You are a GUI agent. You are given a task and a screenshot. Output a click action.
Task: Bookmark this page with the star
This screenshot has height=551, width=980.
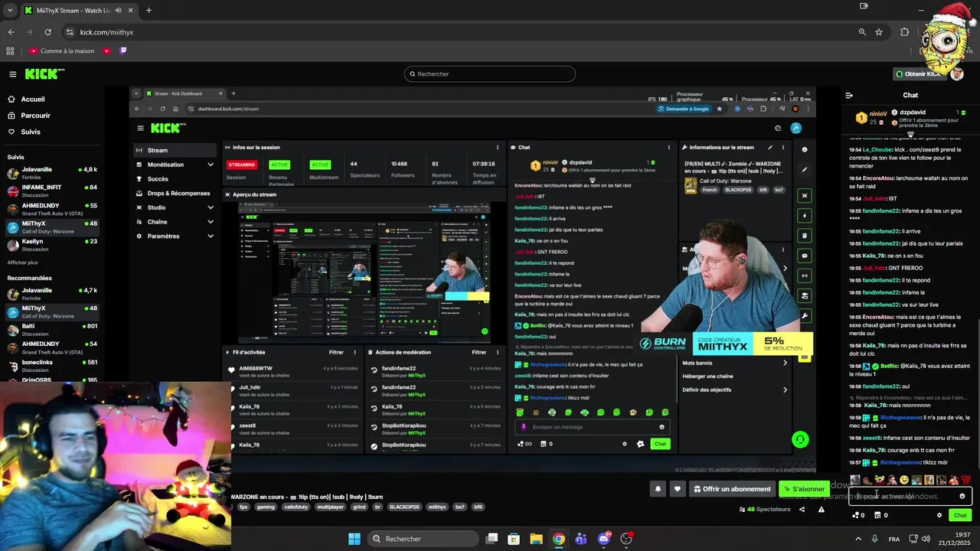879,32
